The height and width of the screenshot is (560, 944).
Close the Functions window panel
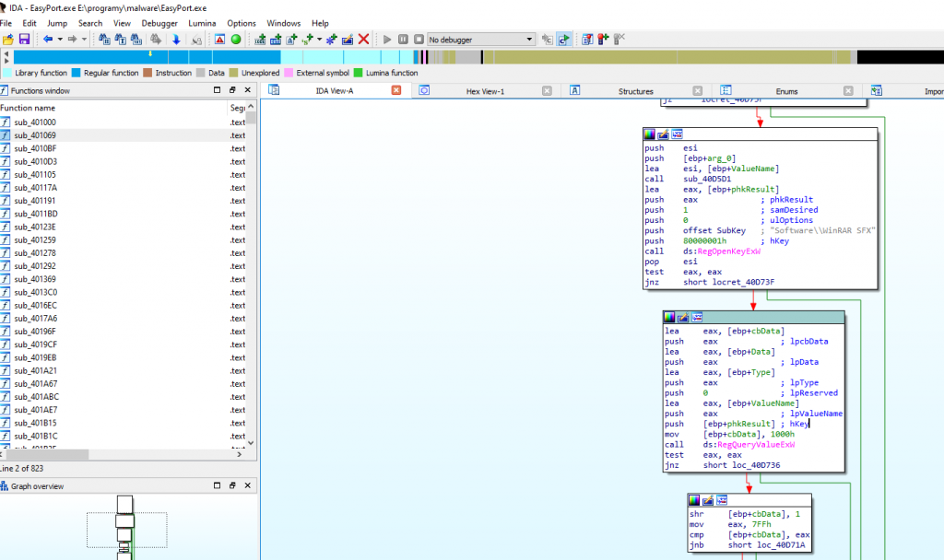(247, 90)
